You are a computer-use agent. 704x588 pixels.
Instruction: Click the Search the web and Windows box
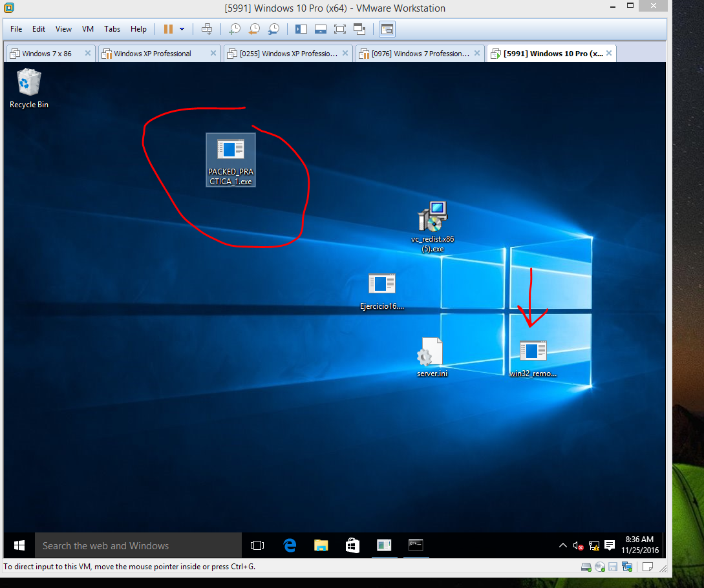pos(138,545)
